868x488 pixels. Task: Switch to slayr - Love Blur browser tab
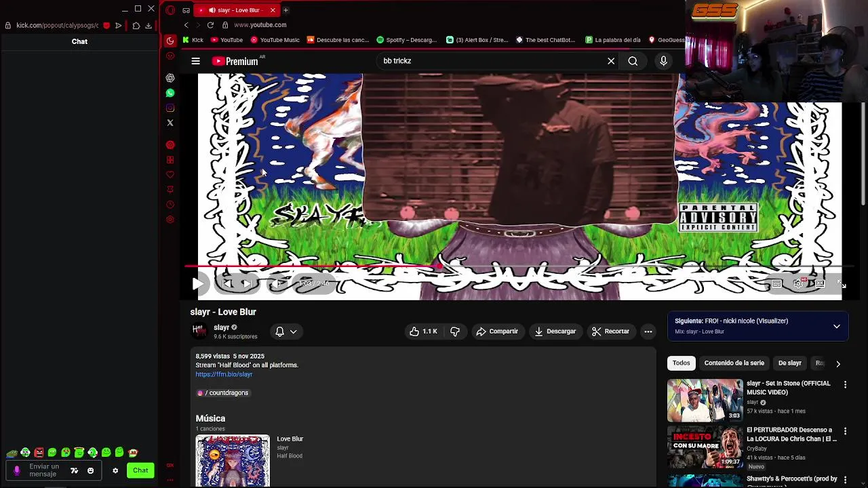tap(237, 10)
